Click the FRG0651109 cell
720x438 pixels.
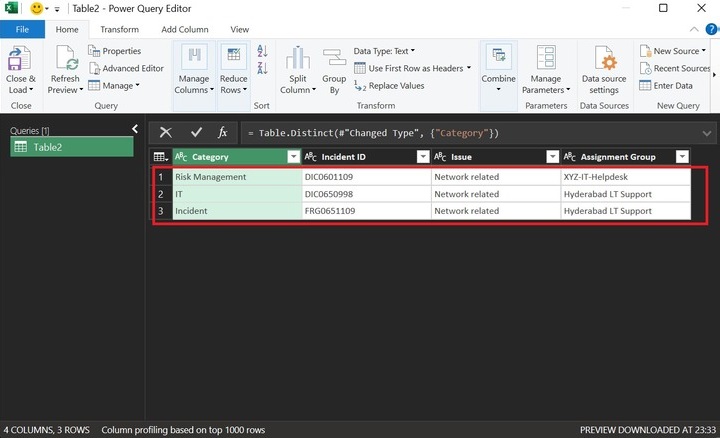366,211
